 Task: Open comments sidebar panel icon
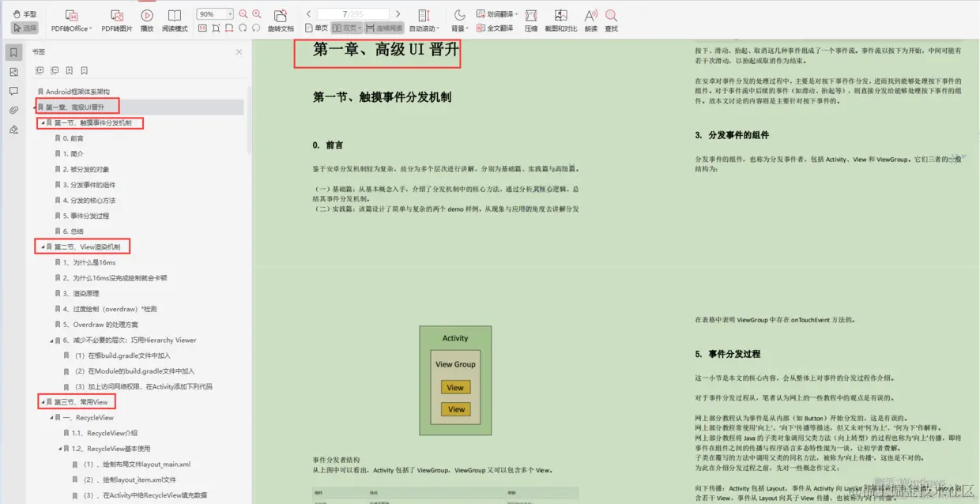(x=13, y=91)
